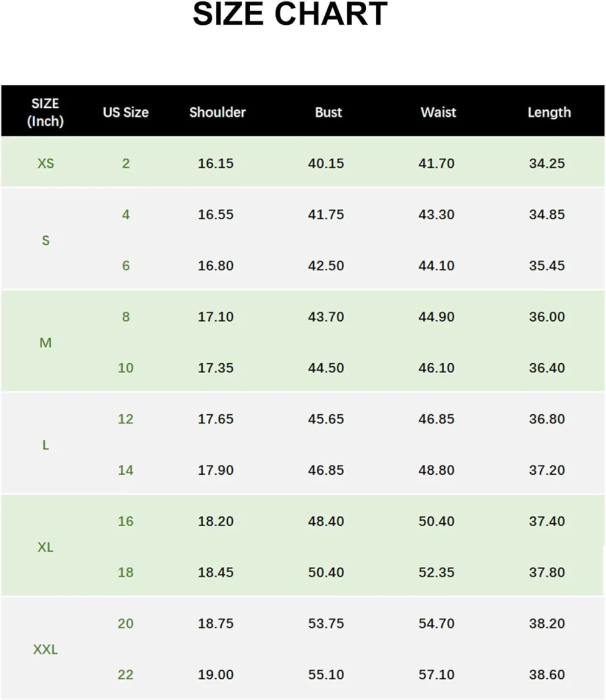Click the Length column header
606x700 pixels.
click(549, 112)
